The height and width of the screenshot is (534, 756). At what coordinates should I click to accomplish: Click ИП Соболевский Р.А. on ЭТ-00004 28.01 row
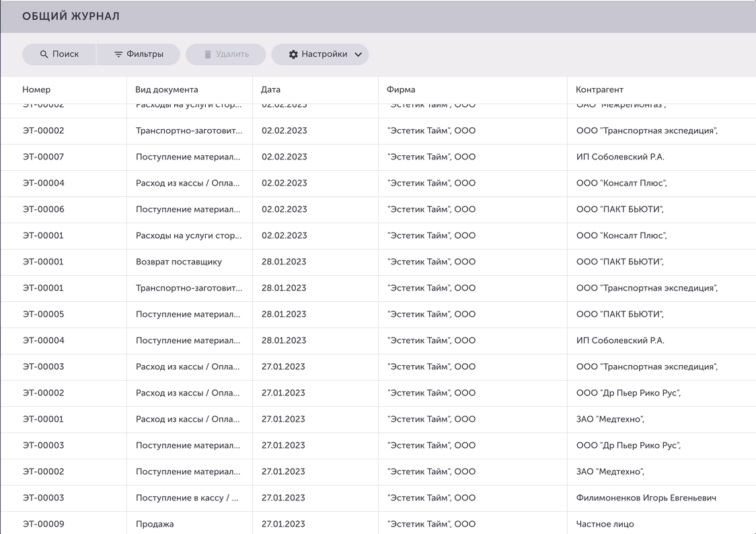coord(620,341)
